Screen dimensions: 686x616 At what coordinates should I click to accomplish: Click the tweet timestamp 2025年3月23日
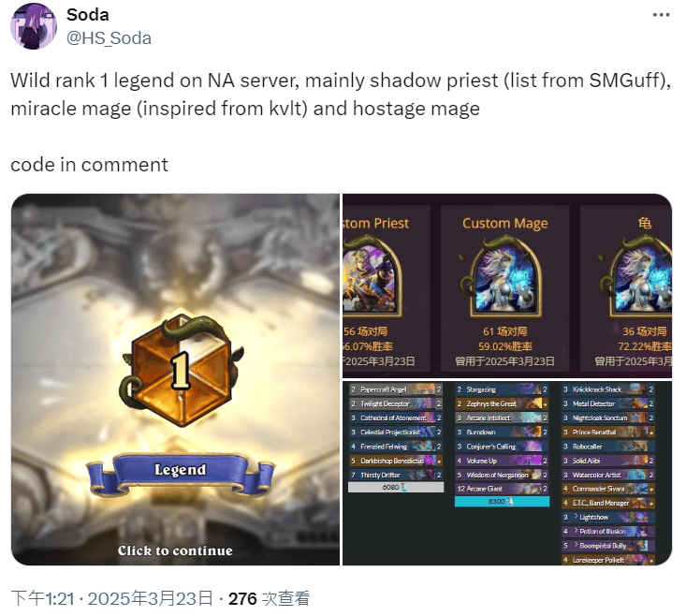tap(150, 598)
